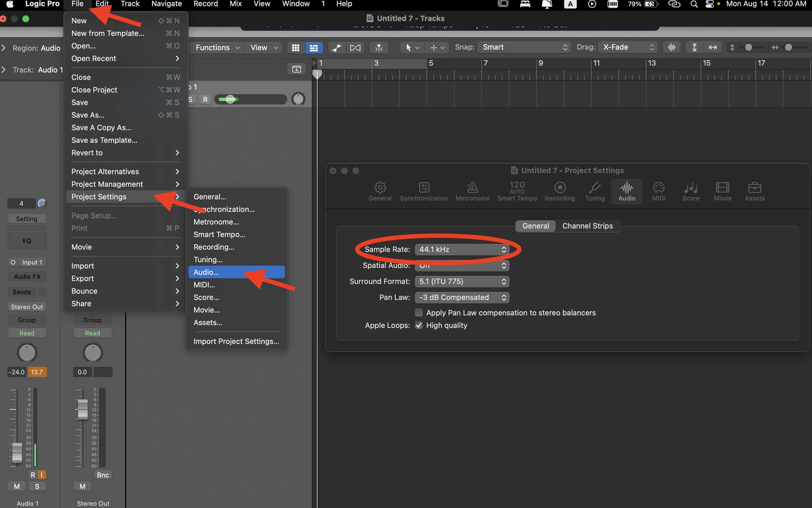Open Functions dropdown in Tracks toolbar
The image size is (812, 508).
point(218,47)
